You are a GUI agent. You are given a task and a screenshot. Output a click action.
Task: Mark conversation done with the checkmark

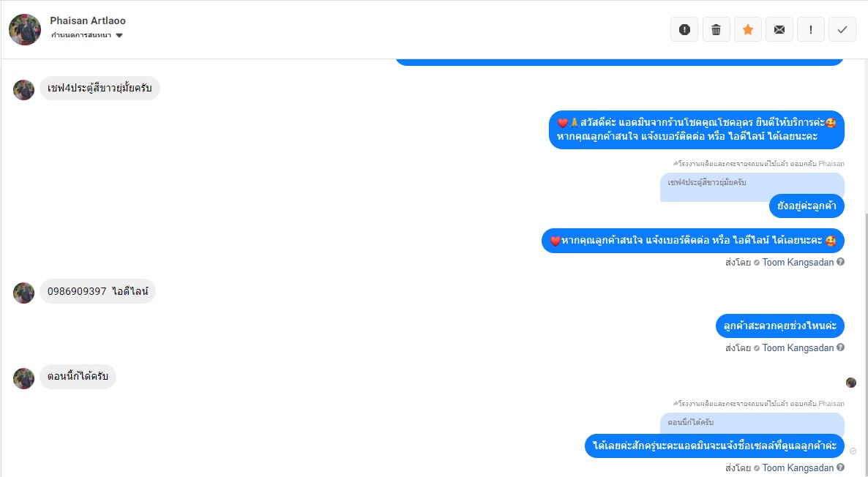(x=842, y=30)
